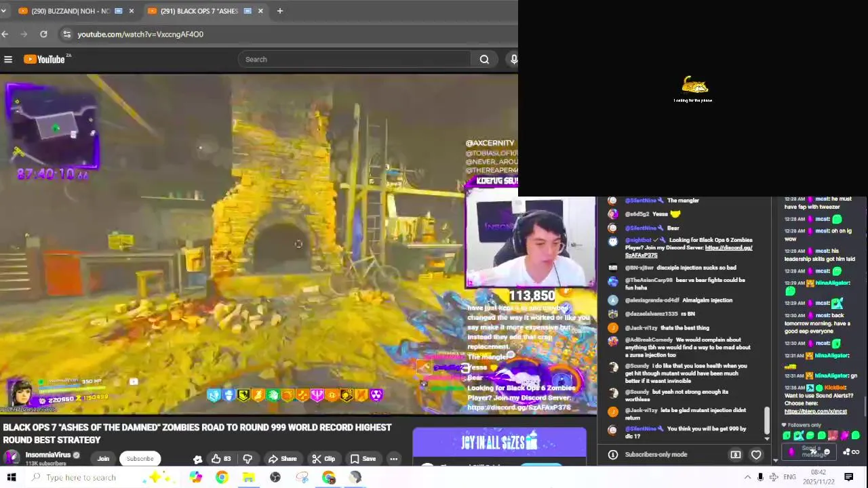Click the YouTube search input field
Screen dimensions: 868x488
pos(355,60)
